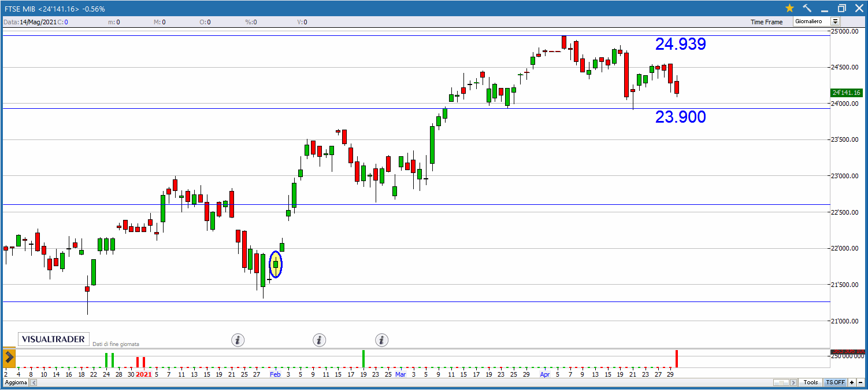Open the info marker near February 19-23
This screenshot has width=868, height=390.
click(381, 340)
